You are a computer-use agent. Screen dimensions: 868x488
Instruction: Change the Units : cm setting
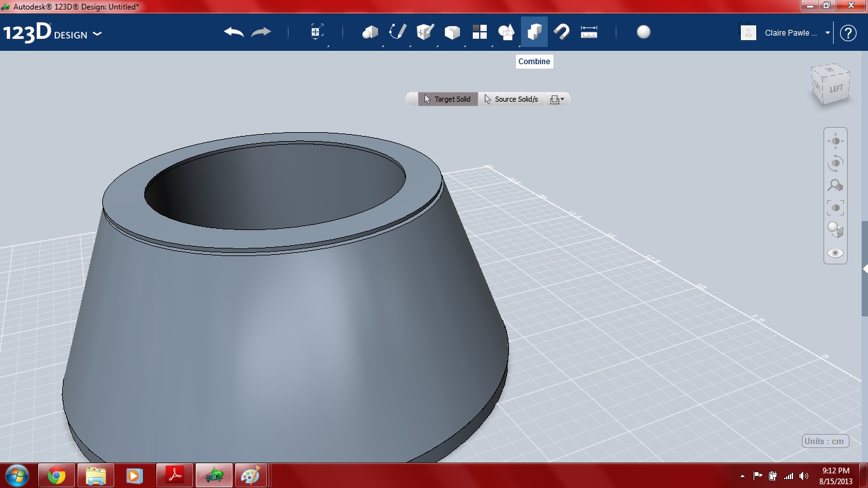(825, 441)
